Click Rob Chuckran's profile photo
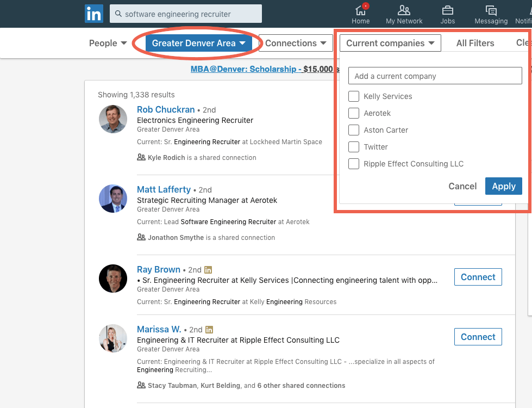 113,119
